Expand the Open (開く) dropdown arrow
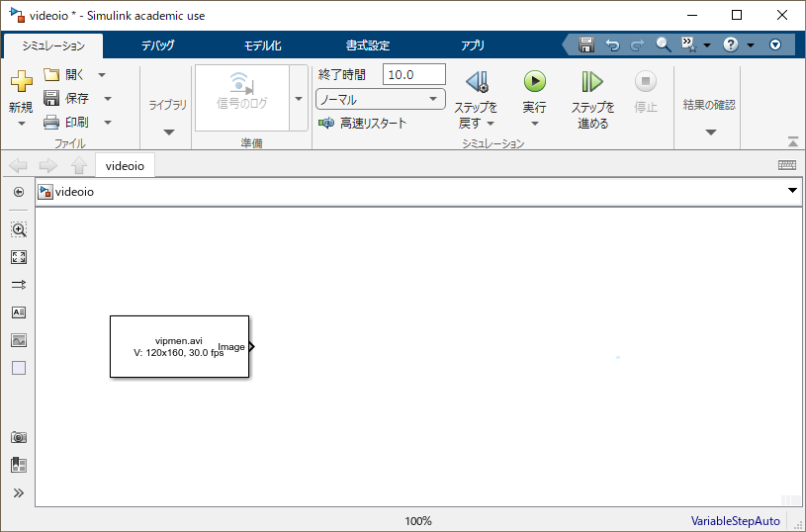Screen dimensions: 806x532 point(102,75)
